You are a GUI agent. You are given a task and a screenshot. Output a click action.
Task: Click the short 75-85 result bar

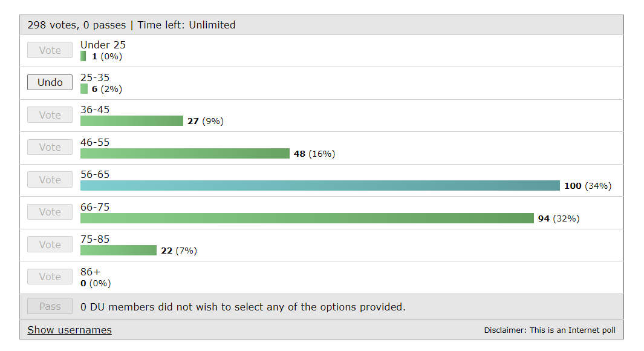(x=118, y=251)
